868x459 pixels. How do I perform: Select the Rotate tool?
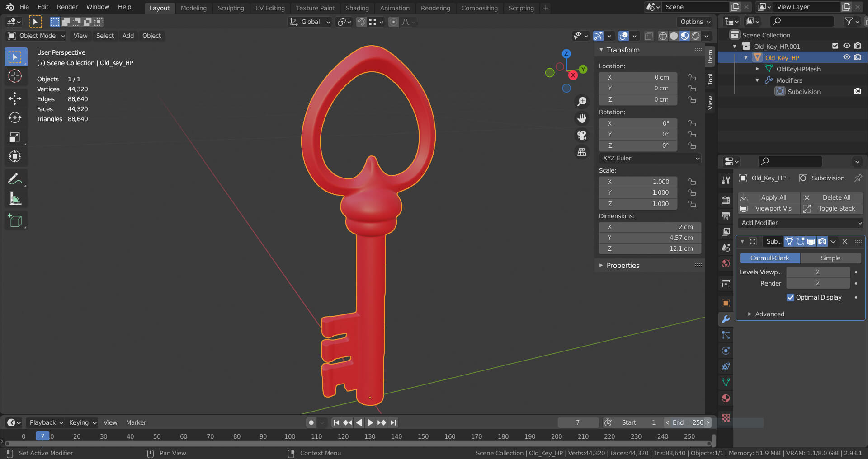pyautogui.click(x=15, y=117)
